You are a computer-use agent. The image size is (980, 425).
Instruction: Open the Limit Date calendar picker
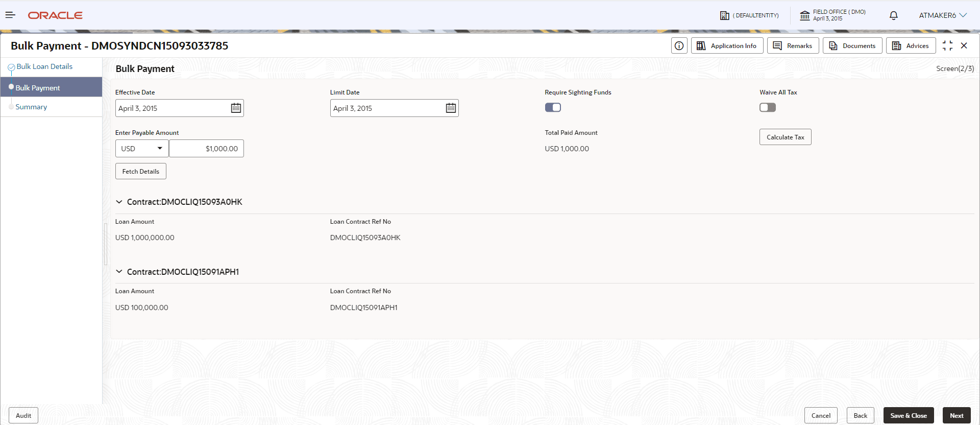[451, 108]
